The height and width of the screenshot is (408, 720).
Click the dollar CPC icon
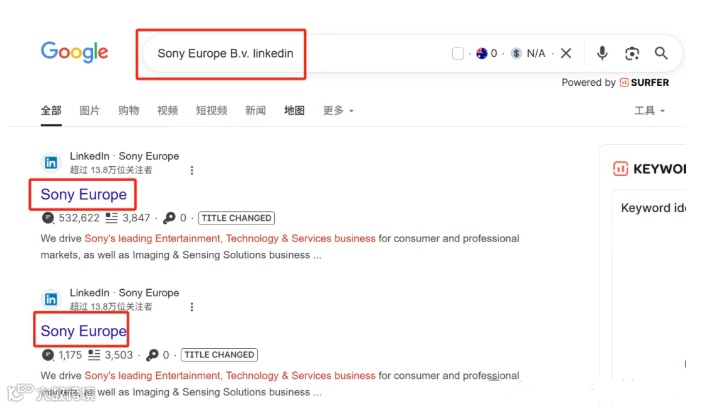[516, 54]
